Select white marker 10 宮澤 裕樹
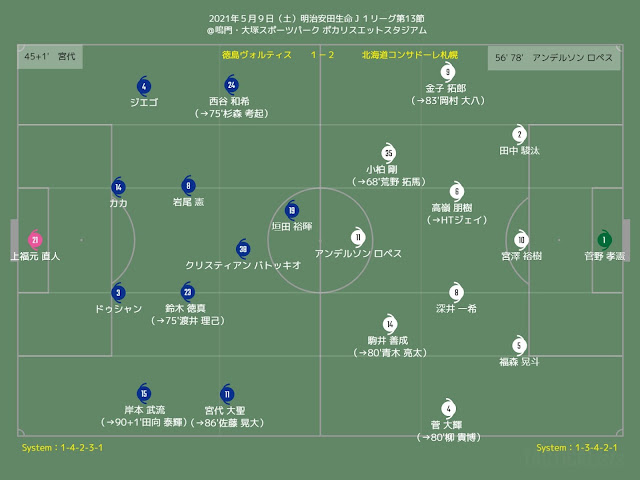The width and height of the screenshot is (640, 480). point(521,239)
